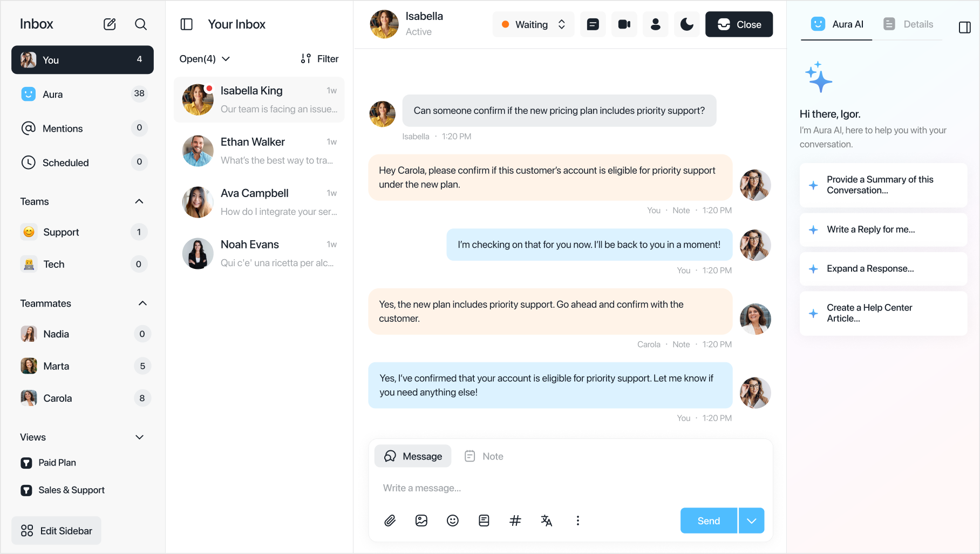Open the Scheduled inbox
The height and width of the screenshot is (554, 980).
(83, 163)
